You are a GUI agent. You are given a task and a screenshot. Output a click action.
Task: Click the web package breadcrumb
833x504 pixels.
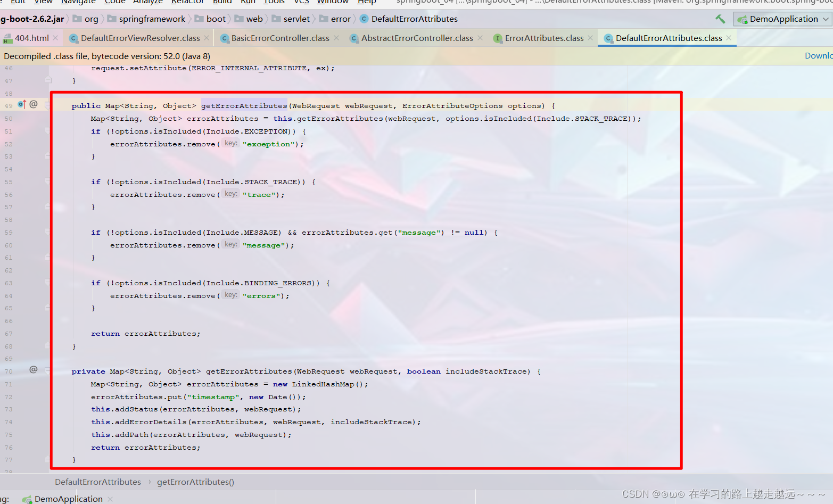tap(249, 19)
